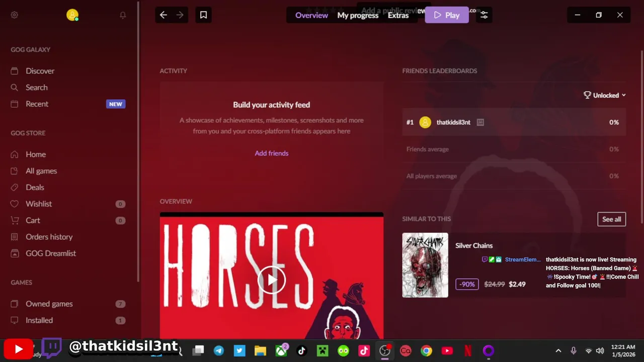Open the taskbar clock and date

point(623,351)
